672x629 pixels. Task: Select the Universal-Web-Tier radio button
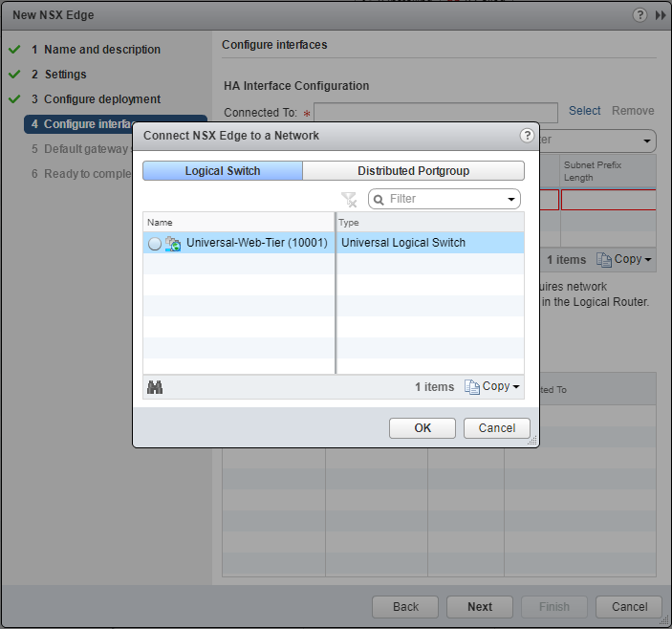coord(155,244)
